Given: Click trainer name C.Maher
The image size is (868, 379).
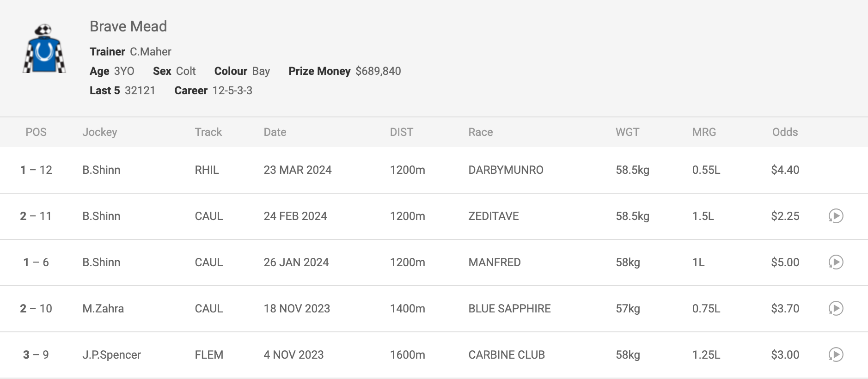Looking at the screenshot, I should pyautogui.click(x=150, y=51).
